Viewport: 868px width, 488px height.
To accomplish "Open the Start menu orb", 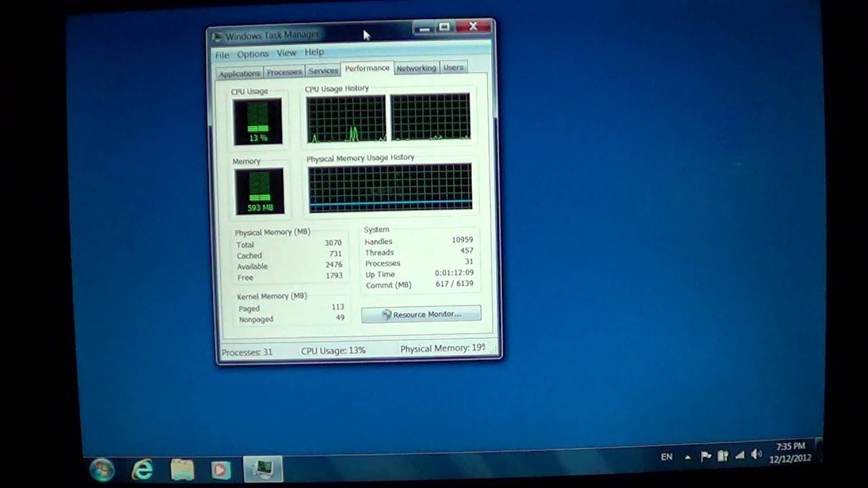I will tap(102, 468).
